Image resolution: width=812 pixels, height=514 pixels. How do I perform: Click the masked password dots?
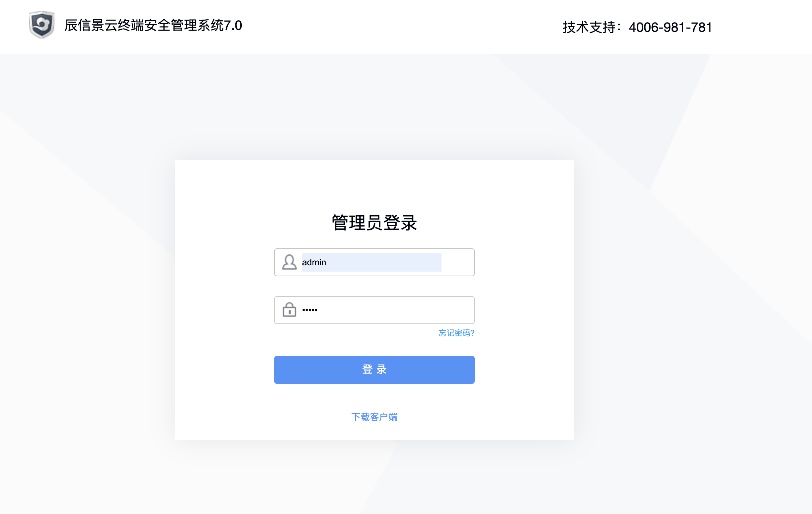click(309, 310)
